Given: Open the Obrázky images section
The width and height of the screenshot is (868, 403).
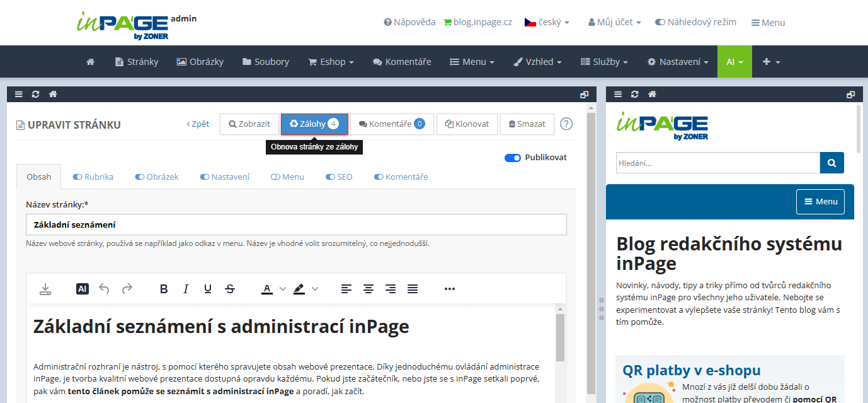Looking at the screenshot, I should pyautogui.click(x=200, y=62).
